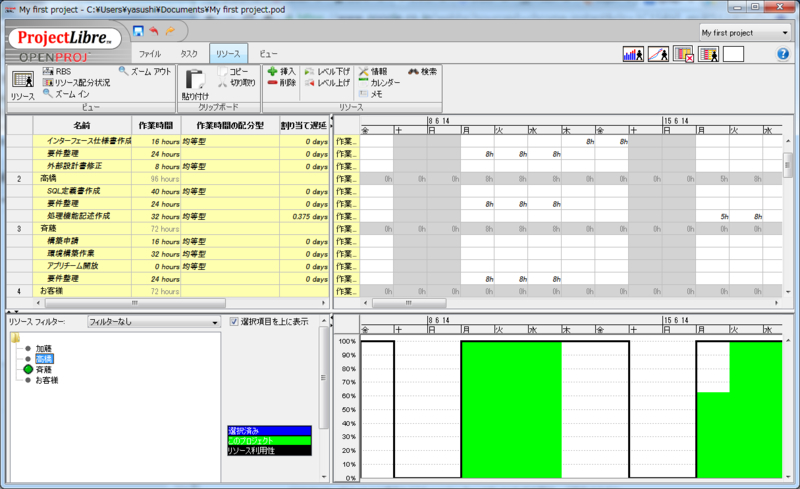Click the timesheet vertical scrollbar down arrow
The height and width of the screenshot is (489, 800).
[x=788, y=292]
